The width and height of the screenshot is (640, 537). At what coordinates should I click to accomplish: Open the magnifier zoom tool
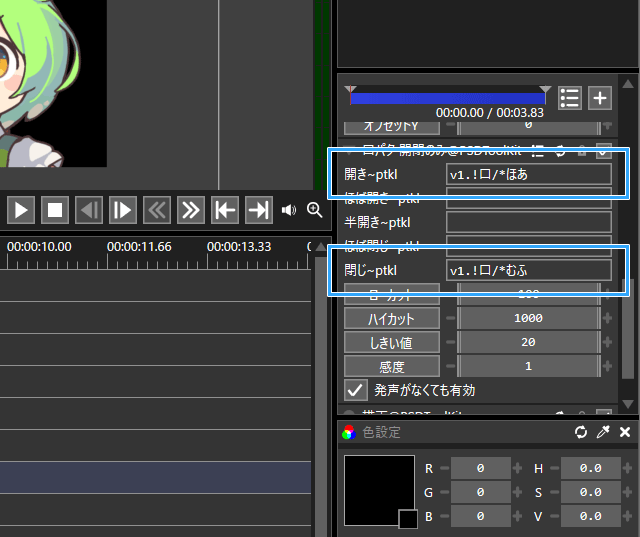[315, 210]
